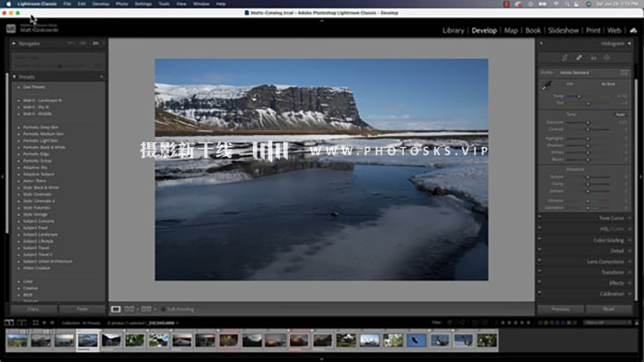Viewport: 644px width, 362px height.
Task: Select the White Balance eyedropper tool
Action: (546, 85)
